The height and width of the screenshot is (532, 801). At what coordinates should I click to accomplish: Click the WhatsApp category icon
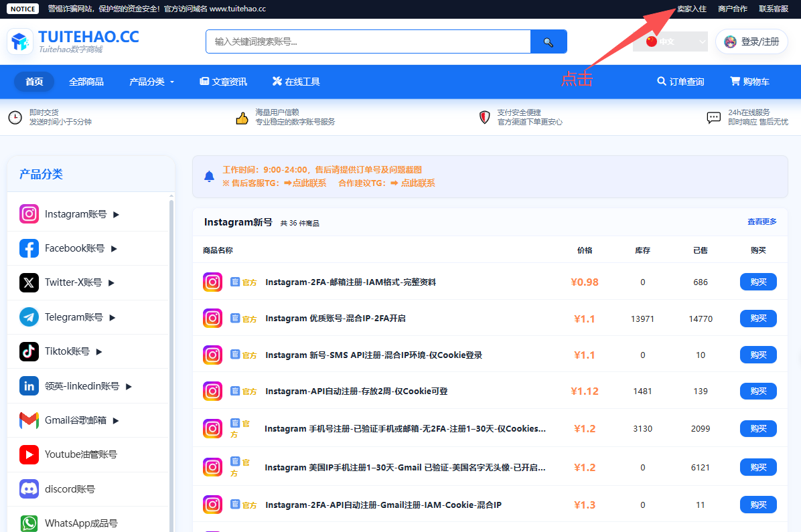pos(29,523)
